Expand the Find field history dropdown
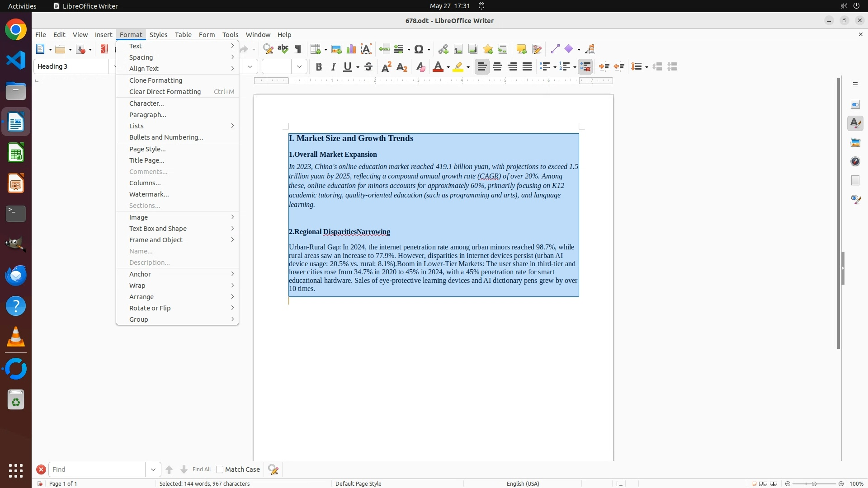This screenshot has width=868, height=488. 153,469
